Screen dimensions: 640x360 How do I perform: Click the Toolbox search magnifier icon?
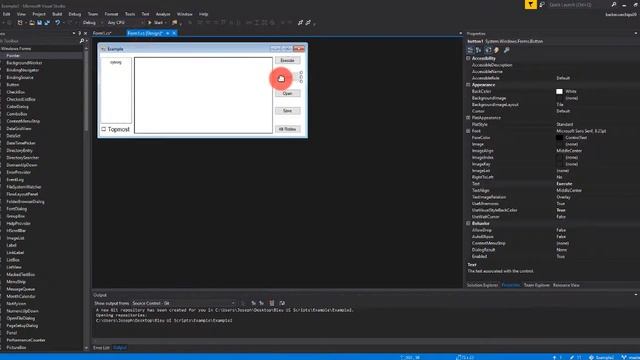pos(82,41)
